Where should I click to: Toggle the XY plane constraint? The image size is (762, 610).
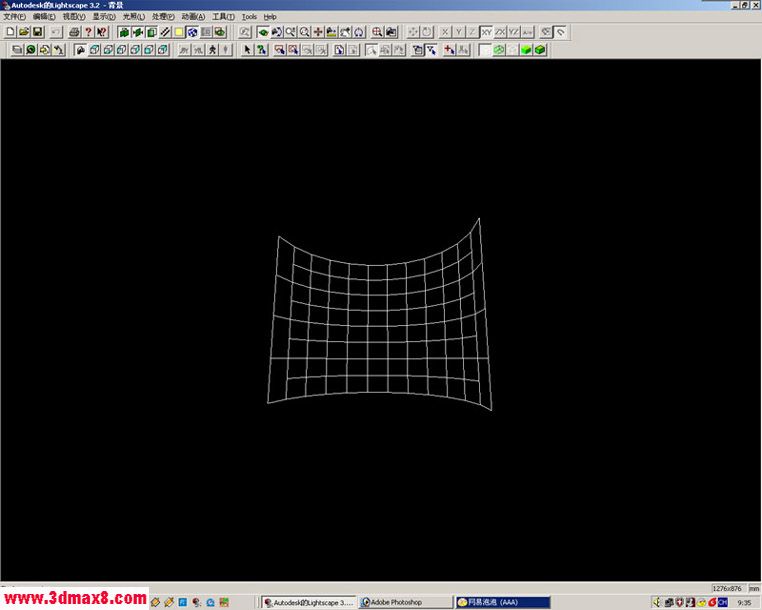coord(486,32)
